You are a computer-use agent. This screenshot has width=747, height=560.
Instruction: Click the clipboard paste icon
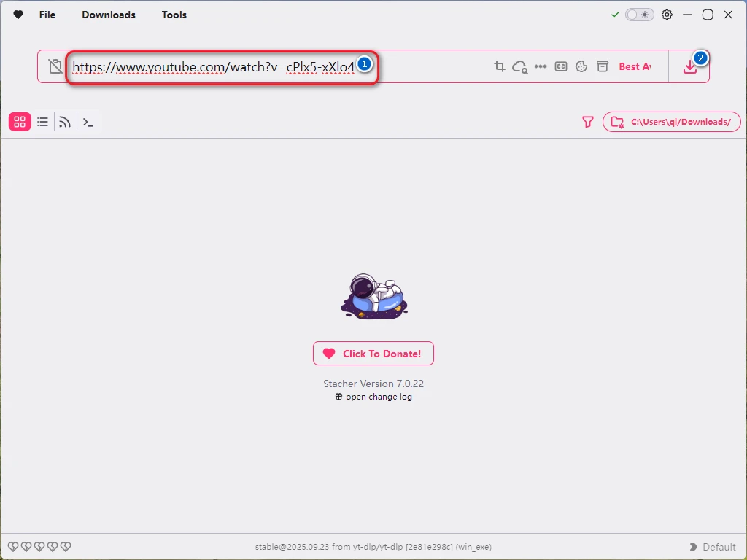click(x=55, y=66)
